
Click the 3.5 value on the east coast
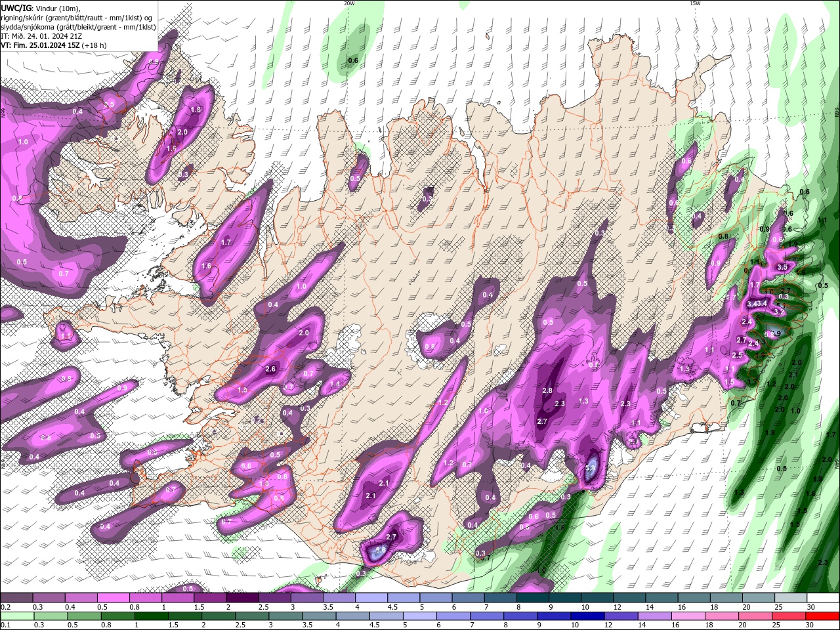point(782,267)
